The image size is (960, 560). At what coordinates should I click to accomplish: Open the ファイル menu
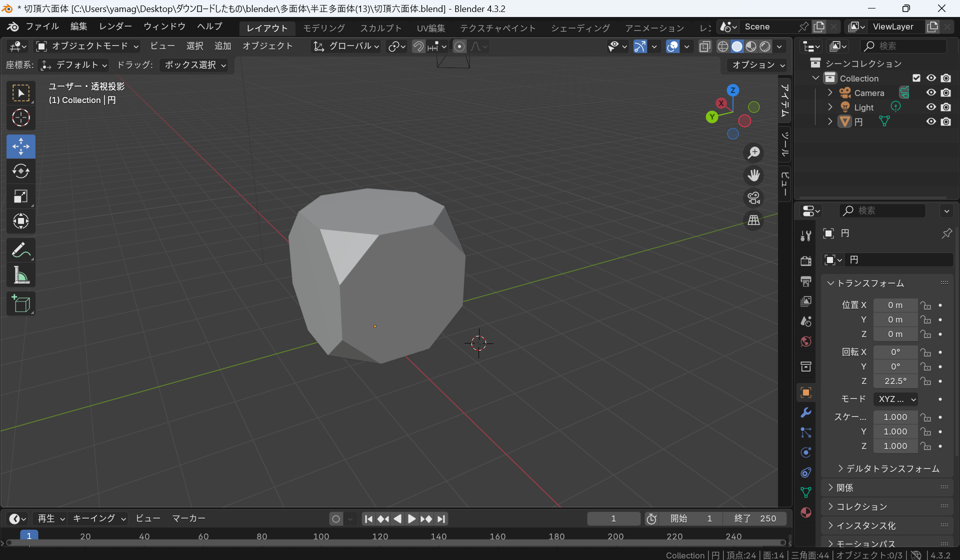pos(42,26)
